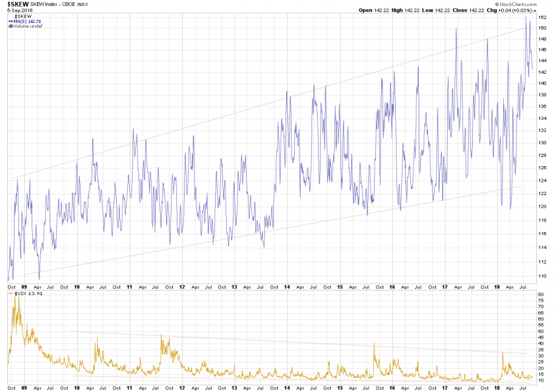Click the 138 label on SKEW price axis
The width and height of the screenshot is (554, 392).
coord(542,95)
